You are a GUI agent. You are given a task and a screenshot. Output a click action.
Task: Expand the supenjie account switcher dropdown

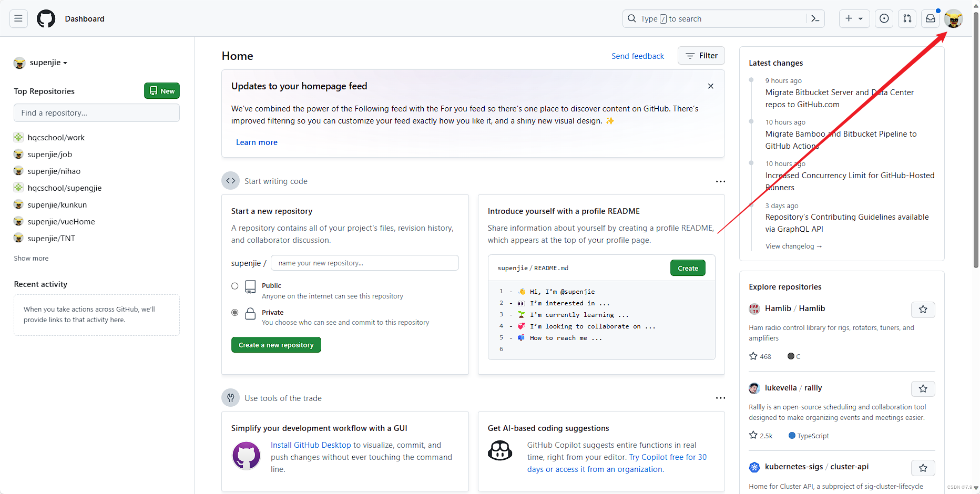tap(48, 63)
